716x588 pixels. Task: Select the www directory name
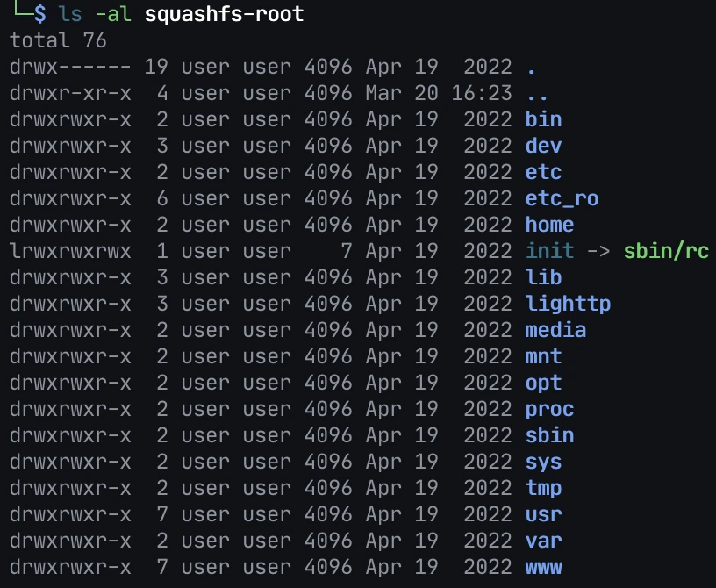coord(543,567)
